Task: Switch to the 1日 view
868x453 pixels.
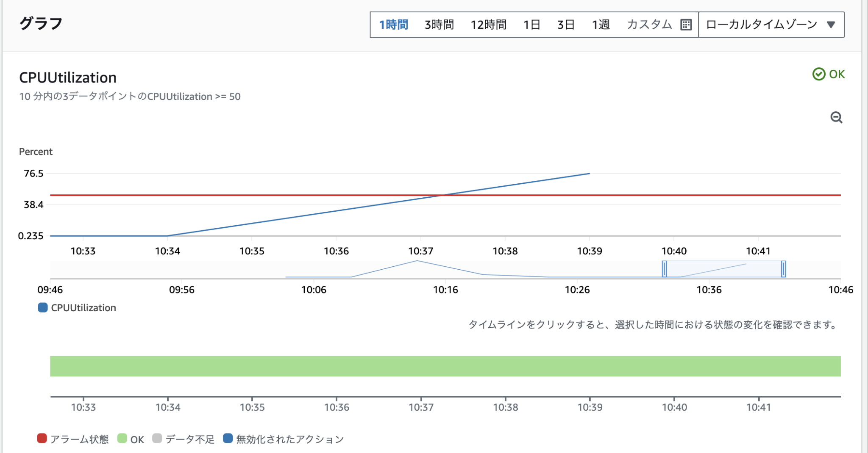Action: (x=531, y=25)
